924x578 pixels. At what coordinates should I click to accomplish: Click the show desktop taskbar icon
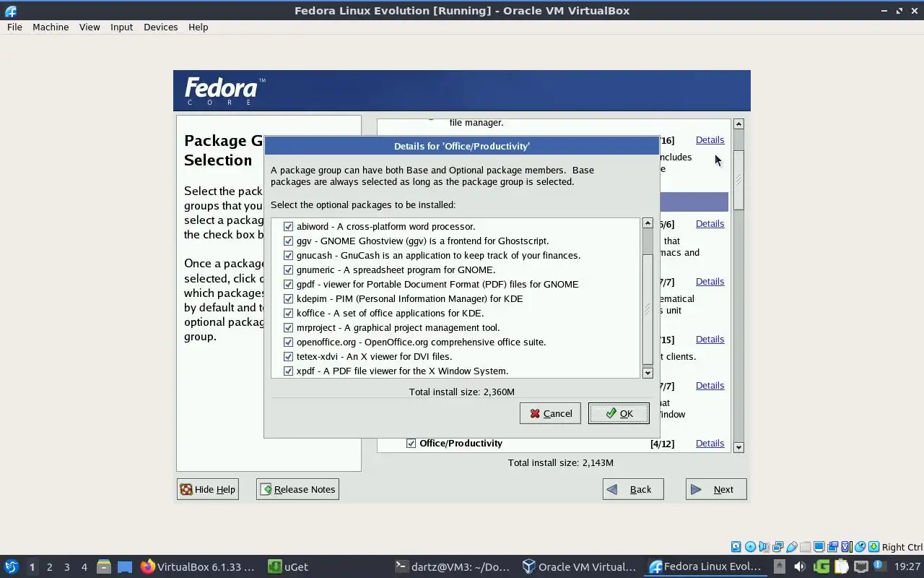(x=125, y=566)
